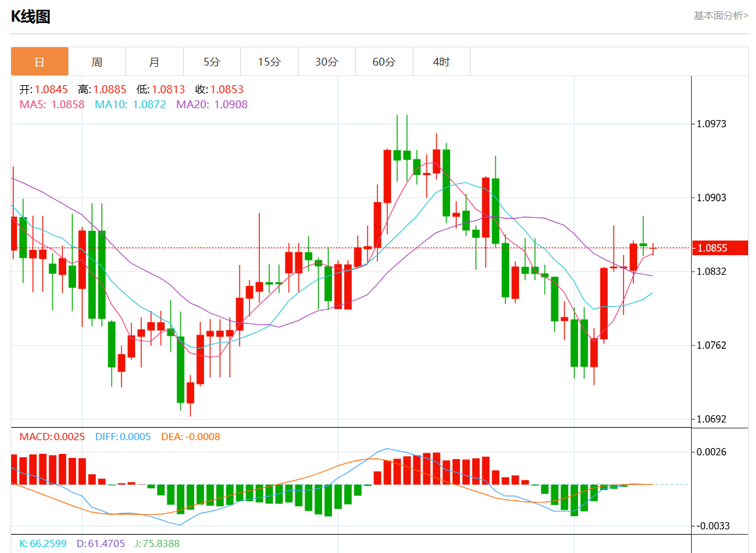Viewport: 756px width, 553px height.
Task: Open the 60分 interval tab
Action: pyautogui.click(x=384, y=62)
